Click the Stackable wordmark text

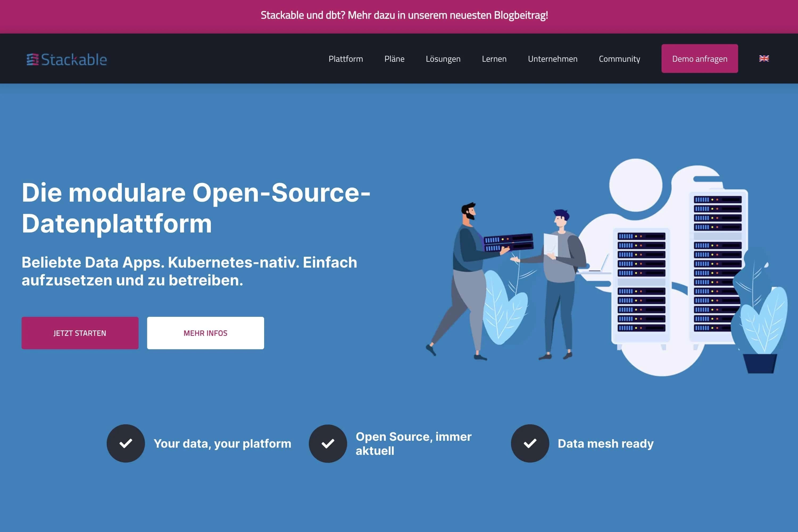[74, 60]
